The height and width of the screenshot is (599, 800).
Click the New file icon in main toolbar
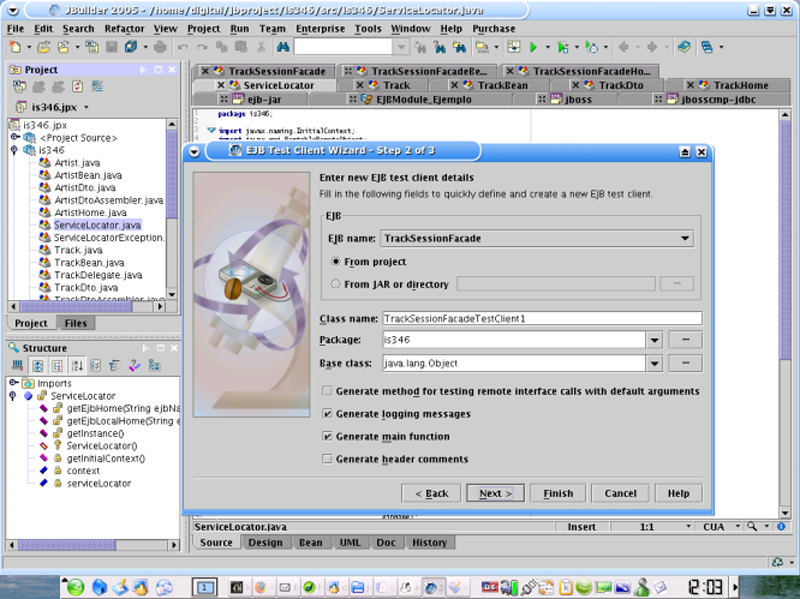[x=14, y=47]
